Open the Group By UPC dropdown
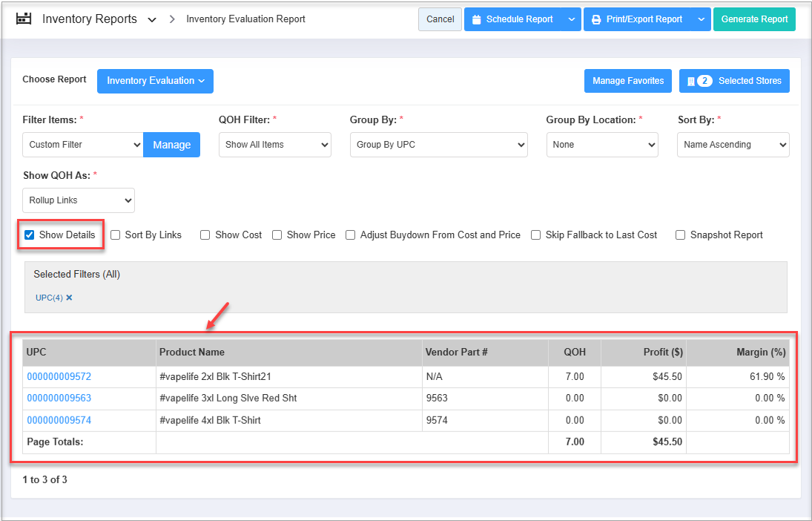Image resolution: width=812 pixels, height=521 pixels. click(438, 145)
